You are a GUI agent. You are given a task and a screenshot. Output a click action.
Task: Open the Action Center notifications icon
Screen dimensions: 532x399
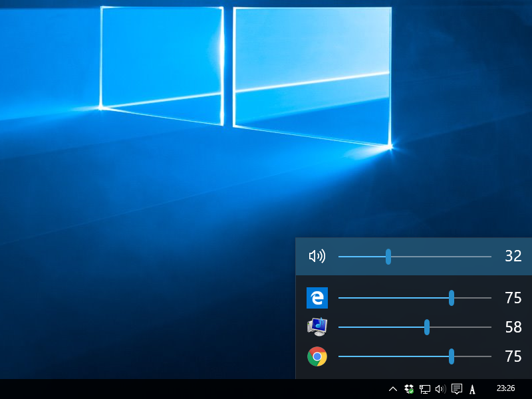coord(457,389)
